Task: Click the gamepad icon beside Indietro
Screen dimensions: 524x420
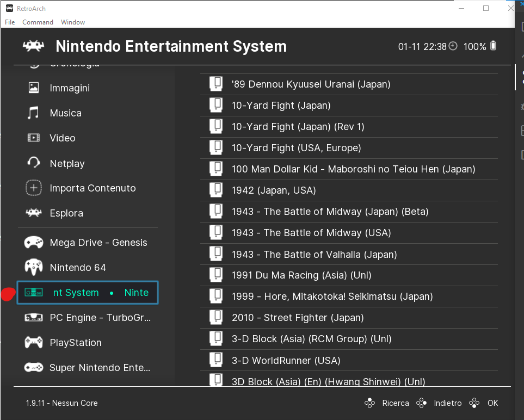Action: point(421,403)
